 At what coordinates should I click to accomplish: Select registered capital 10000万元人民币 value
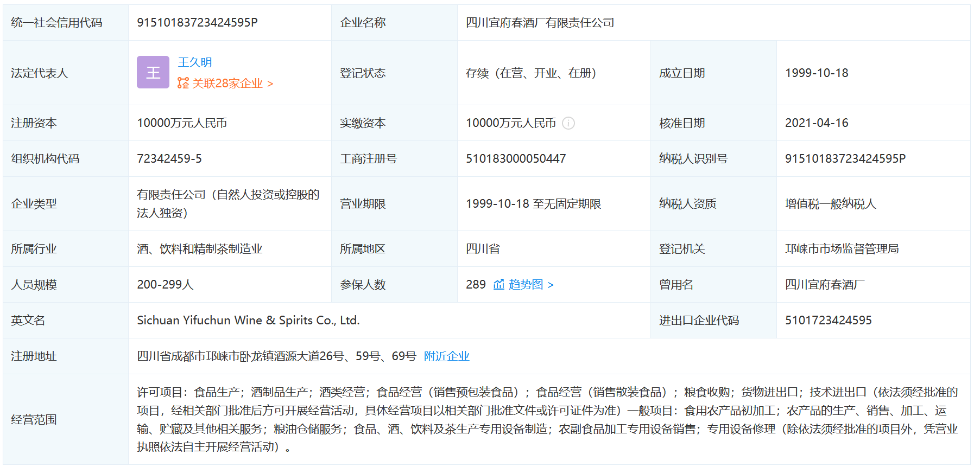pyautogui.click(x=182, y=123)
